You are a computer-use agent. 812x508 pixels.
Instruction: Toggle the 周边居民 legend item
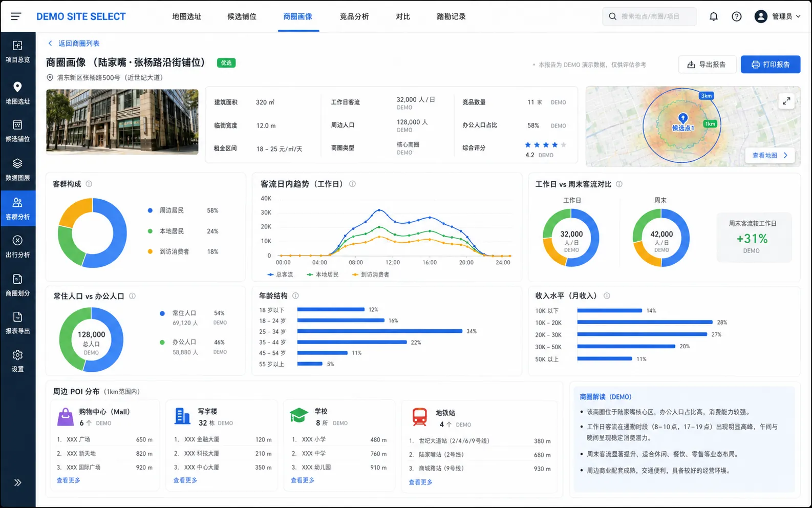click(x=183, y=210)
